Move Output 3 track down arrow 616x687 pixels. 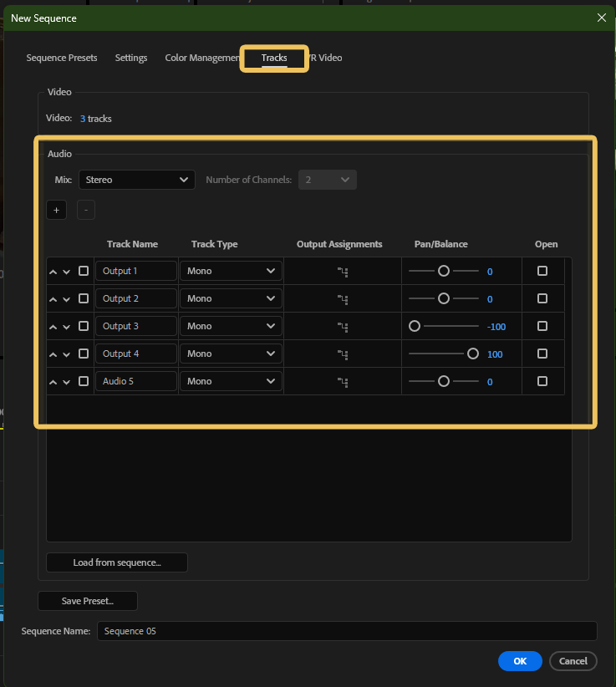67,327
